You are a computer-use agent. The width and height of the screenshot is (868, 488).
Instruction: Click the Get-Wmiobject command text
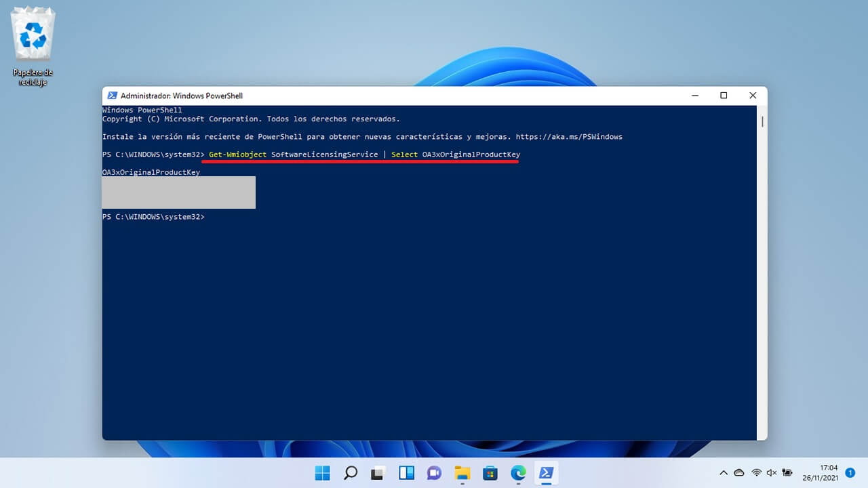[x=237, y=155]
